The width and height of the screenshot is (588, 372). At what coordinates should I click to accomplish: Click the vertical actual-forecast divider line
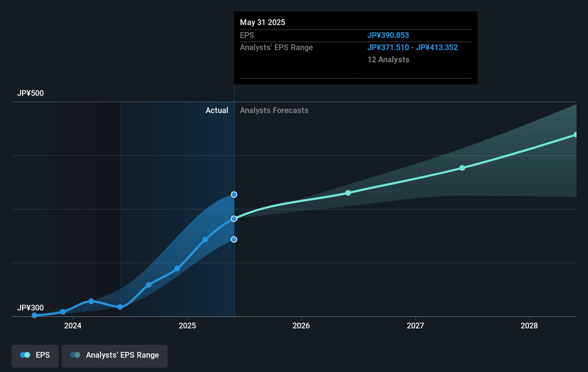234,161
